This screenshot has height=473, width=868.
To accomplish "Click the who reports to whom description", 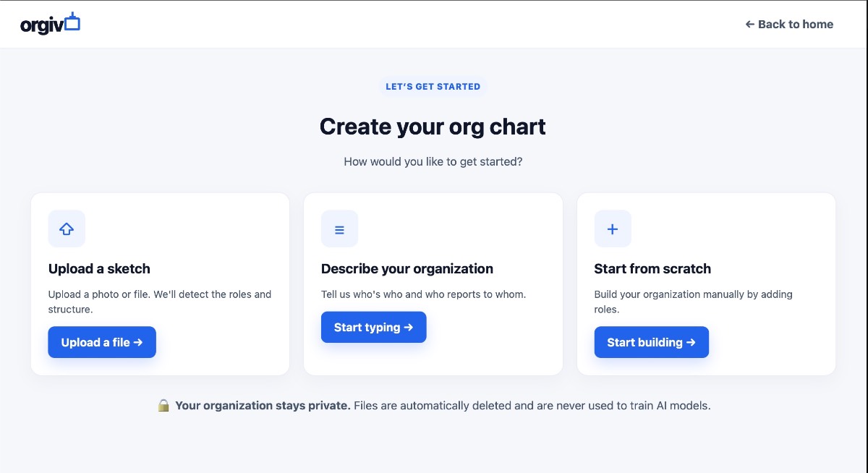I will 424,294.
